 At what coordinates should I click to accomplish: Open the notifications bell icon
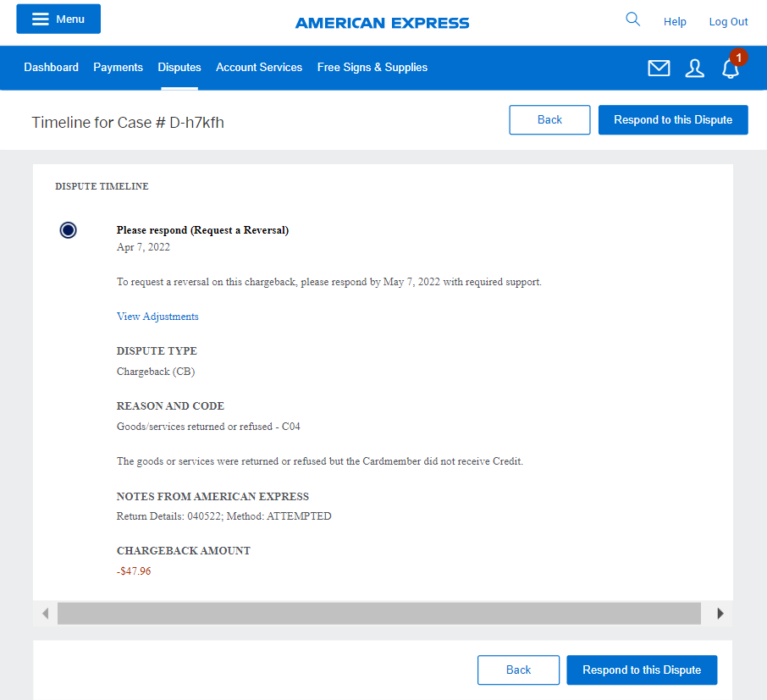click(731, 69)
